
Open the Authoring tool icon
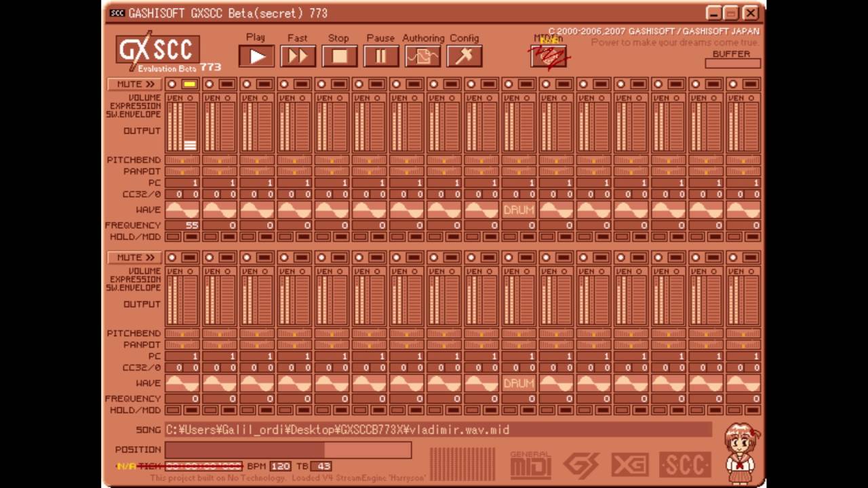(x=422, y=56)
